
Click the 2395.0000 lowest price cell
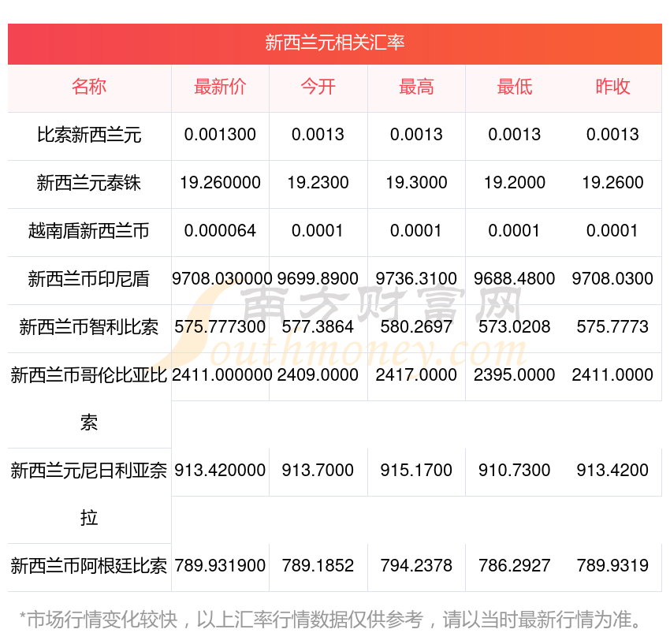pos(515,374)
